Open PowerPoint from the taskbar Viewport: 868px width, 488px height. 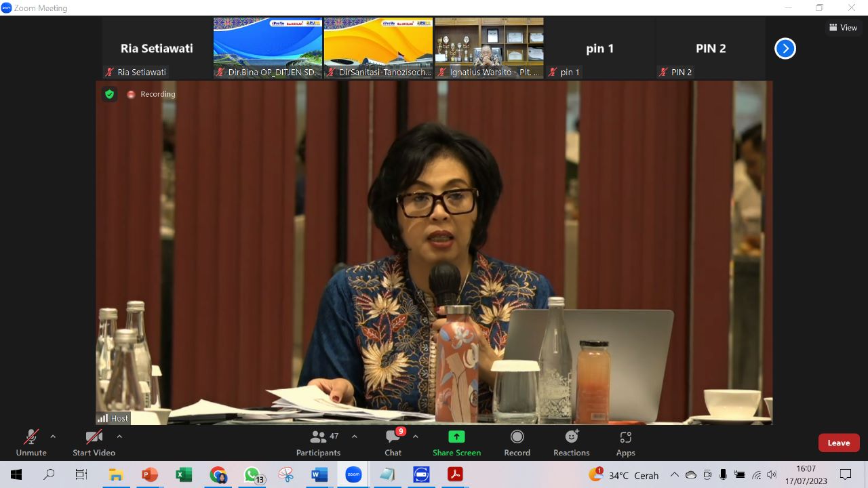[150, 474]
